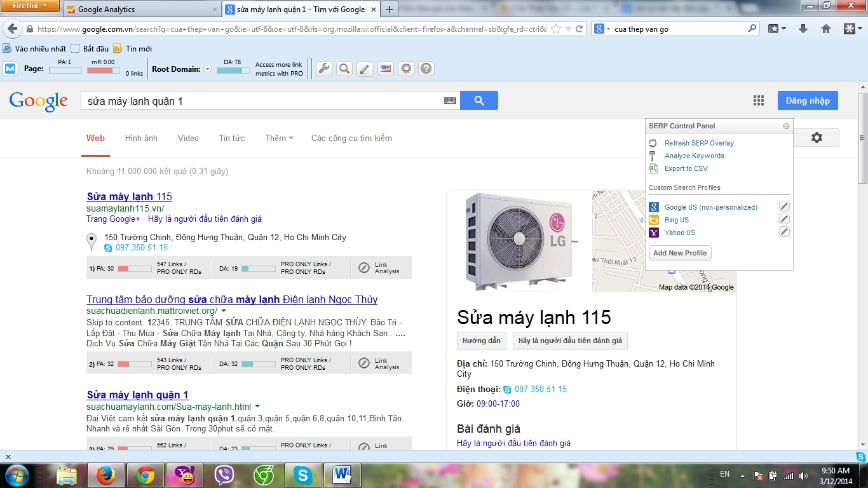The width and height of the screenshot is (868, 488).
Task: Click the EN language indicator in system tray
Action: (724, 474)
